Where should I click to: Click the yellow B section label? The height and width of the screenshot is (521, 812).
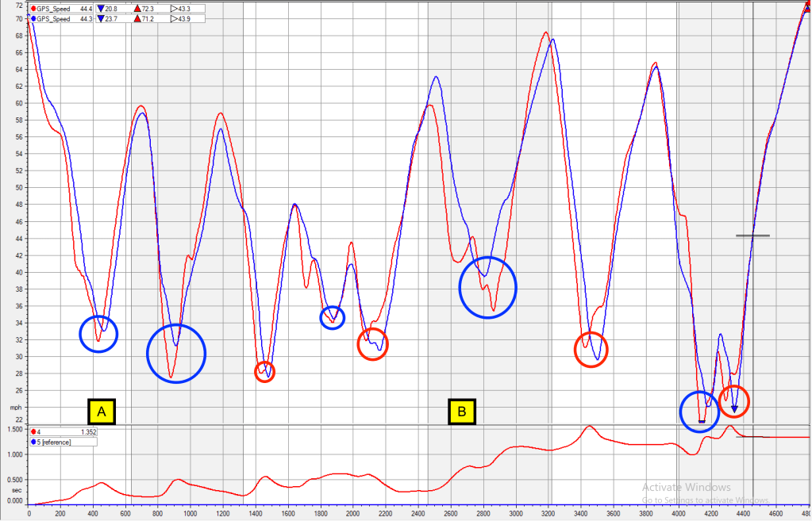461,412
